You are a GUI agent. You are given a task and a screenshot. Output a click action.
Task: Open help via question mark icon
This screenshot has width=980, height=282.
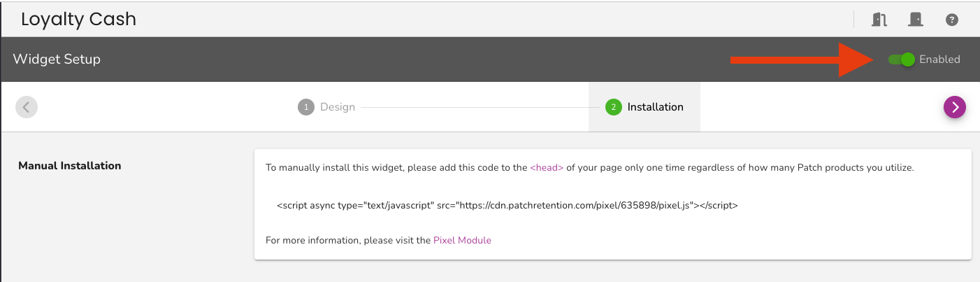(x=951, y=20)
